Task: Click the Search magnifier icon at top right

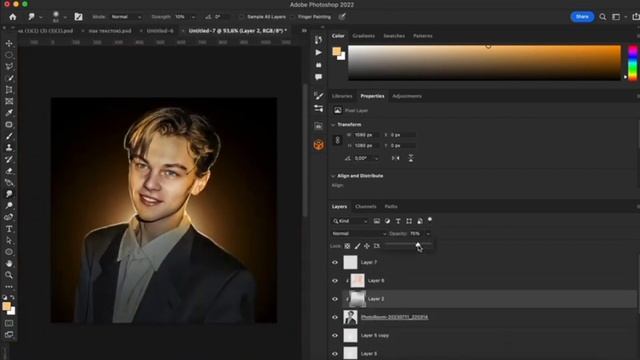Action: pyautogui.click(x=602, y=17)
